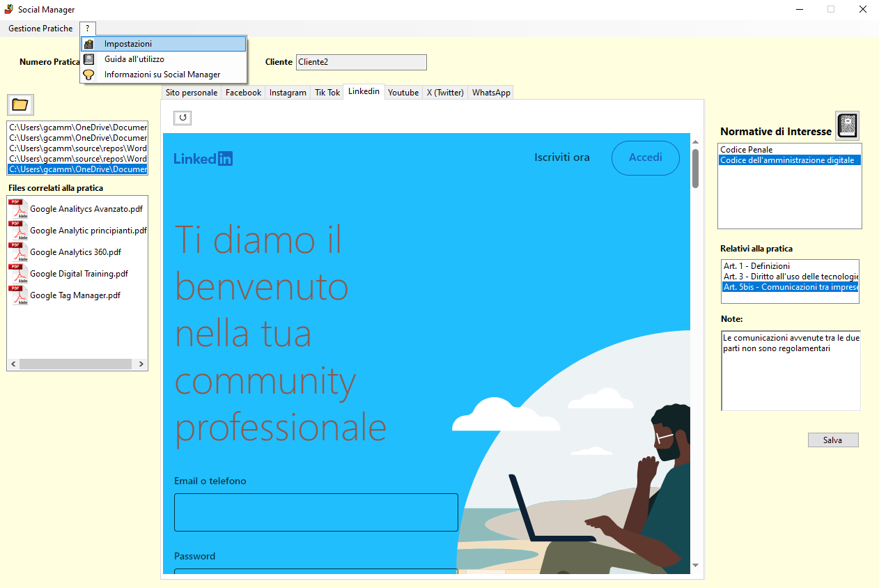Click the Social Manager app icon in title bar
Screen dimensions: 879x588
(x=9, y=9)
